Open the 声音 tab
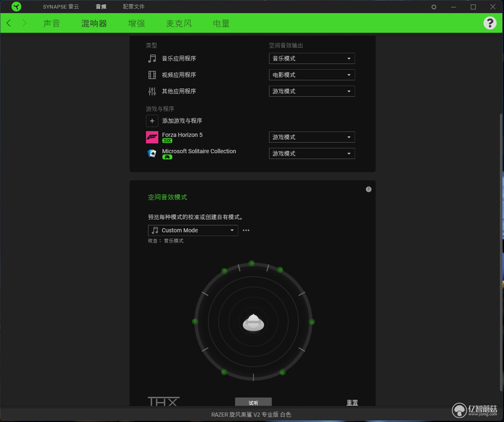 point(52,23)
